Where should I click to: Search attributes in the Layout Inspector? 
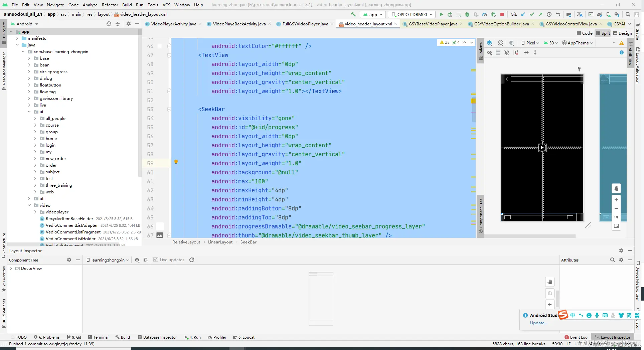coord(612,260)
